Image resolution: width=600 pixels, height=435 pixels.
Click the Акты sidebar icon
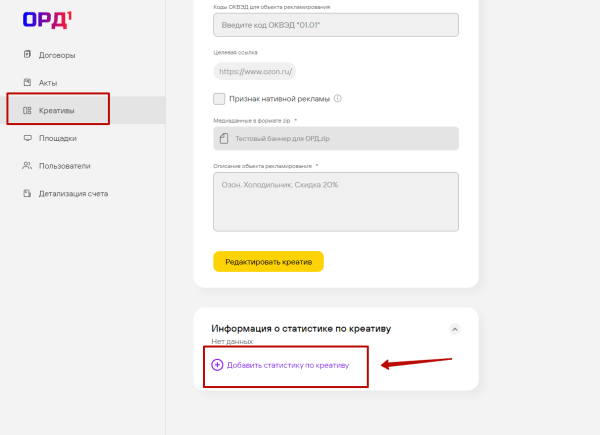click(27, 82)
